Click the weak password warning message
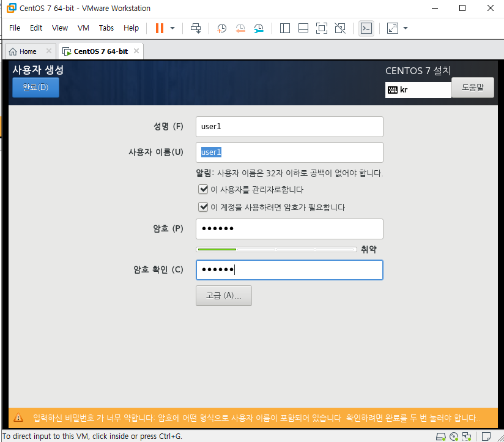The height and width of the screenshot is (442, 504). (x=256, y=418)
